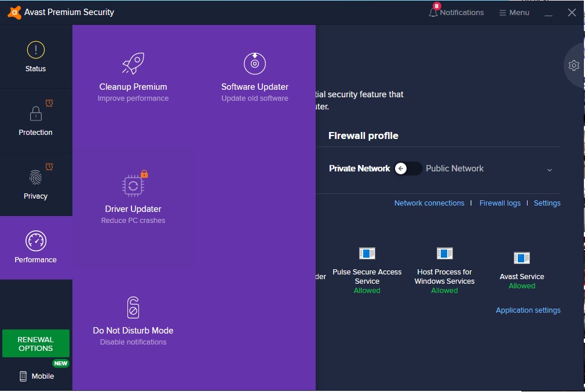Open Application settings link
This screenshot has width=585, height=392.
coord(528,310)
